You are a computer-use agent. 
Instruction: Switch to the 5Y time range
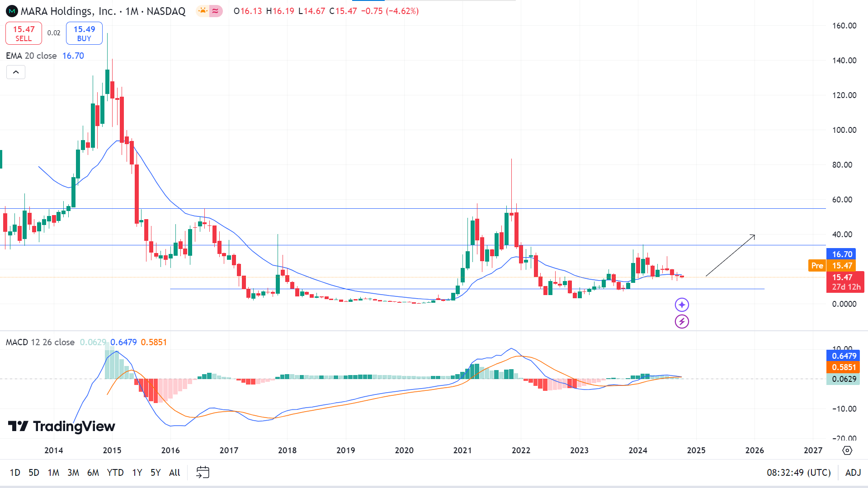[156, 473]
